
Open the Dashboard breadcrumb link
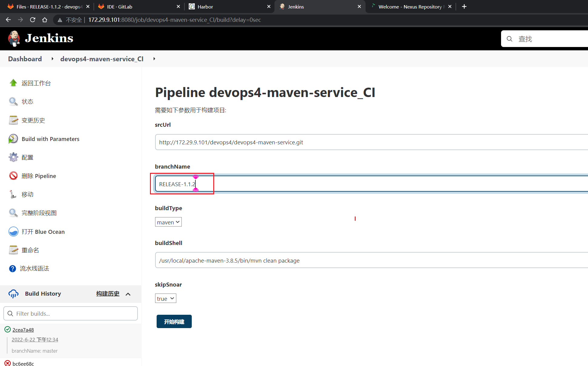click(25, 59)
